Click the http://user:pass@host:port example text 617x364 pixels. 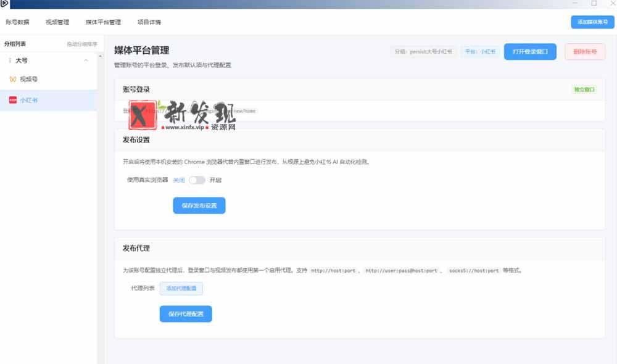coord(402,271)
